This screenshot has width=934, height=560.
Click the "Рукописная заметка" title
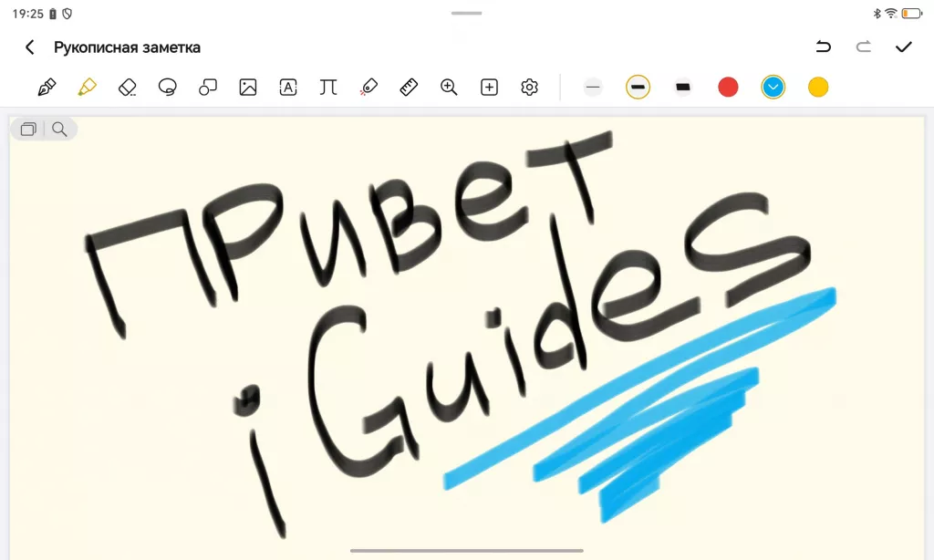(x=127, y=47)
